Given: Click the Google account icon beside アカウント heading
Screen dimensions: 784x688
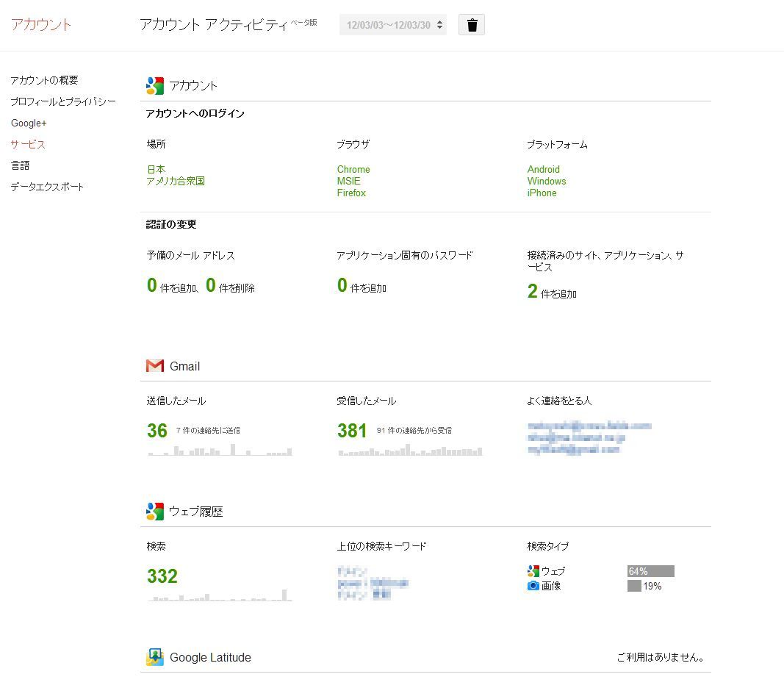Looking at the screenshot, I should click(155, 85).
